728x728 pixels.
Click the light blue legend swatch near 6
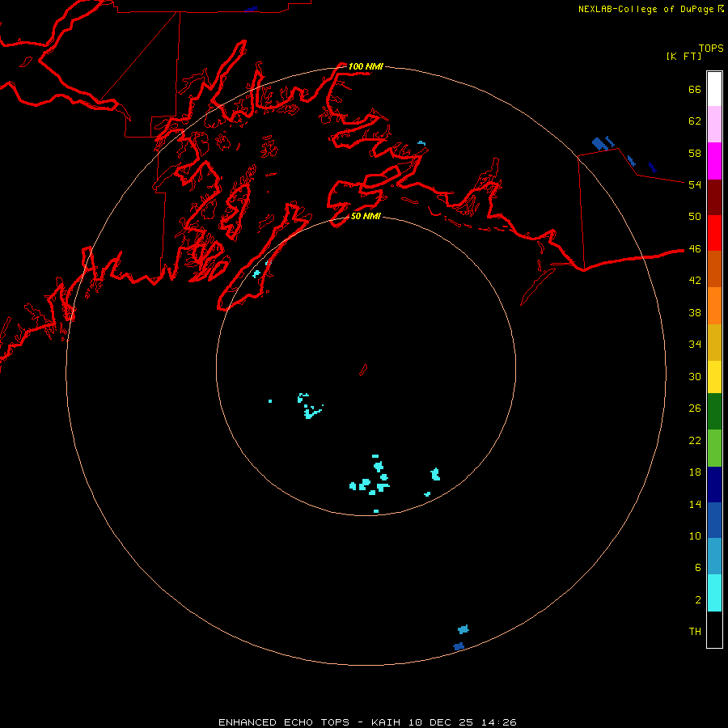coord(714,556)
